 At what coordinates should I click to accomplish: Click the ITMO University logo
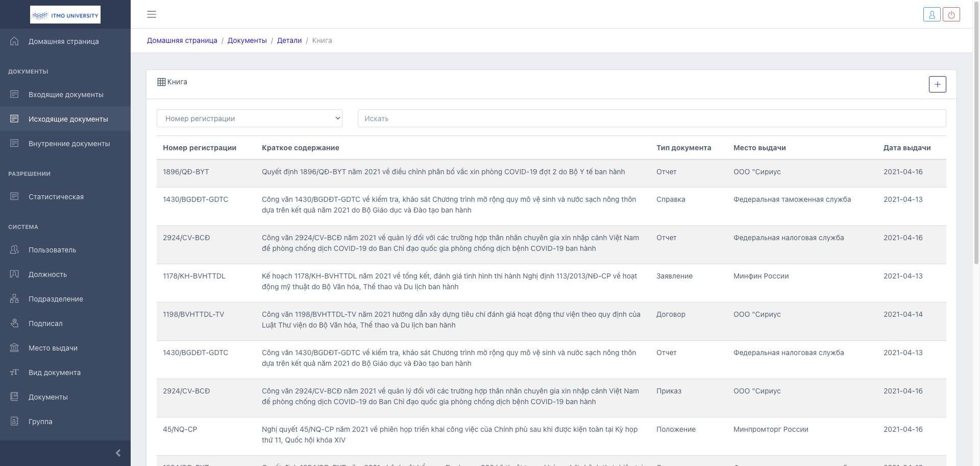click(x=65, y=15)
